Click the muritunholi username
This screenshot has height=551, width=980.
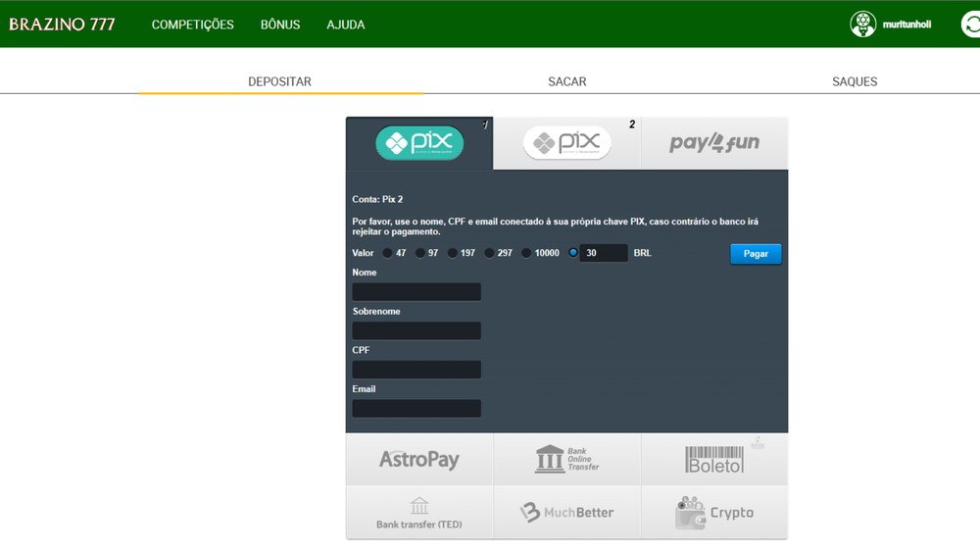(906, 25)
